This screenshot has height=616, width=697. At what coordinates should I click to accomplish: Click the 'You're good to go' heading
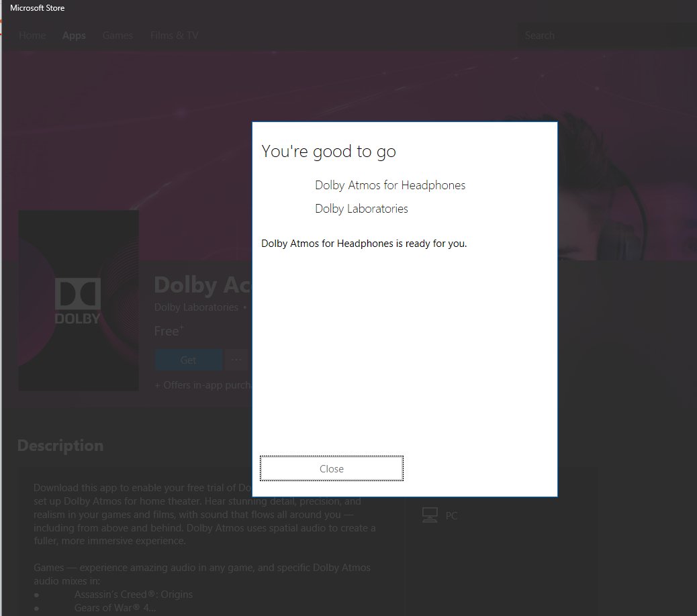[x=328, y=152]
